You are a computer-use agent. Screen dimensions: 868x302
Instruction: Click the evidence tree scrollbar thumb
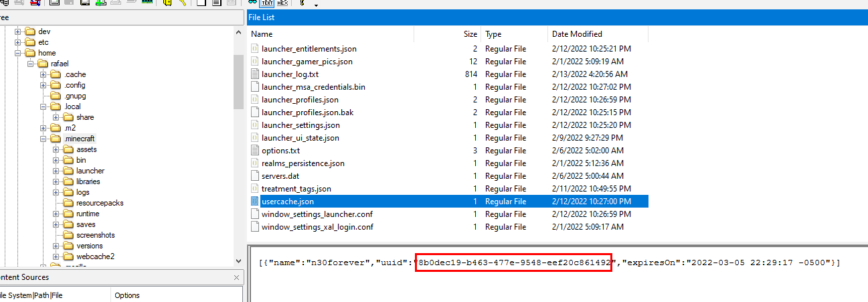pyautogui.click(x=239, y=82)
